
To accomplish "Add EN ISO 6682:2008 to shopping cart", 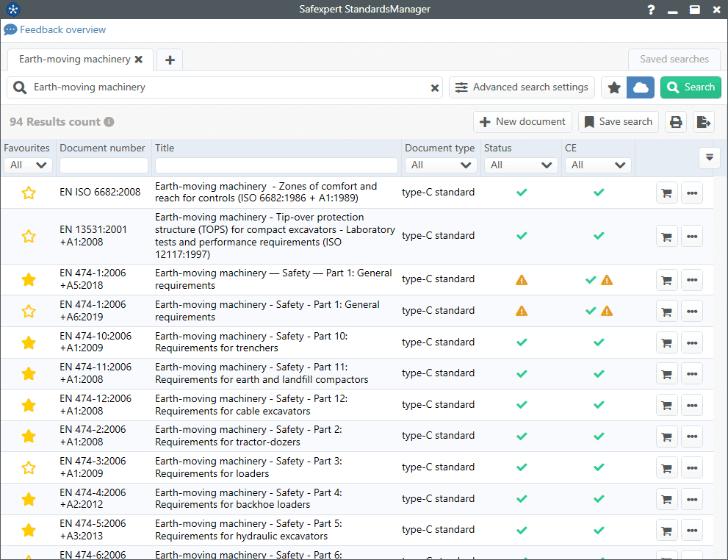I will (x=666, y=193).
